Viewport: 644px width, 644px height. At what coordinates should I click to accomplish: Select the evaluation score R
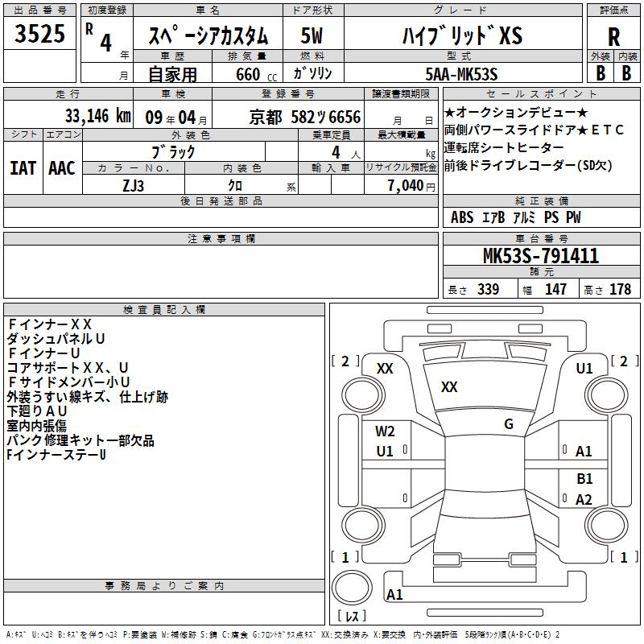click(x=613, y=36)
